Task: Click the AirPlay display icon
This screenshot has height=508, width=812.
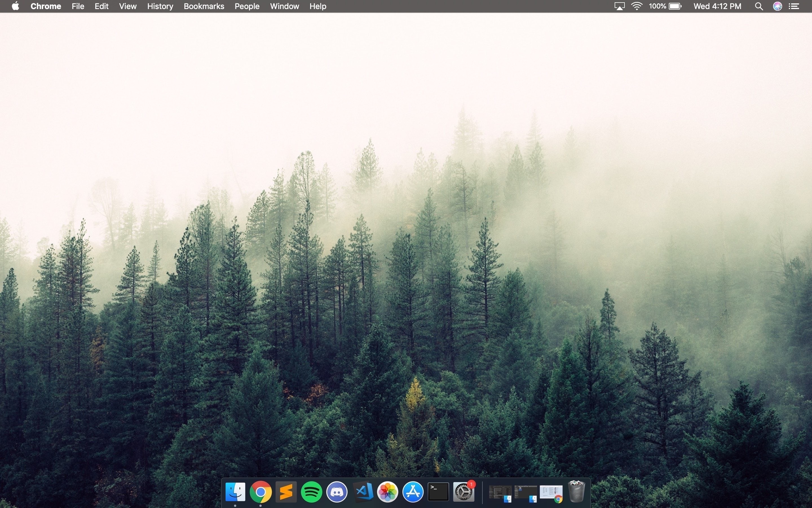Action: click(619, 6)
